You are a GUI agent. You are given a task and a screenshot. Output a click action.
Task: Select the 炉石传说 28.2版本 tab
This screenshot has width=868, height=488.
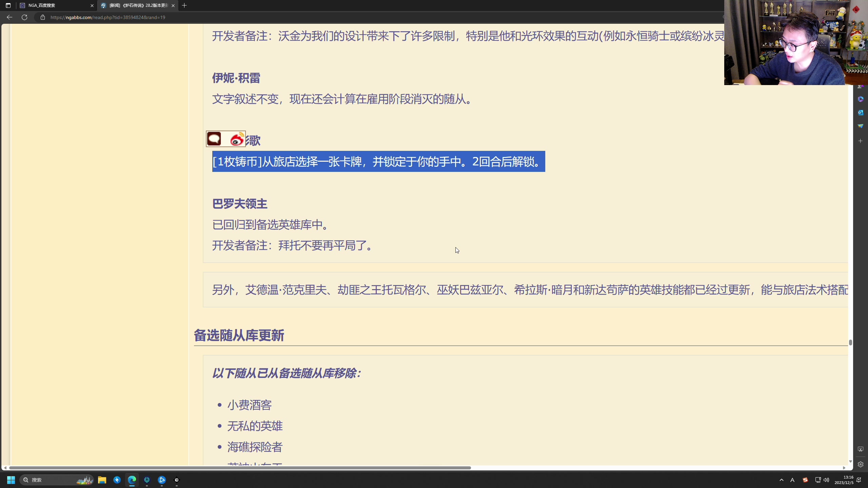pyautogui.click(x=136, y=5)
